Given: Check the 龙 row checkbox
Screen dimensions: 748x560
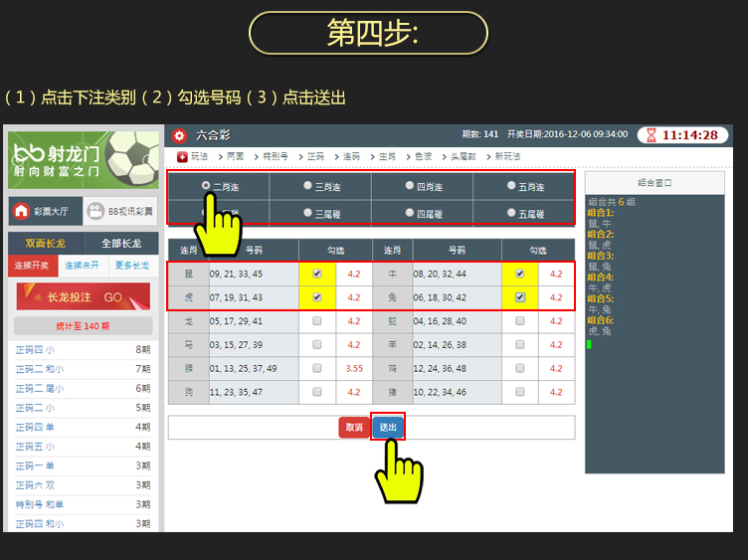Looking at the screenshot, I should (316, 321).
